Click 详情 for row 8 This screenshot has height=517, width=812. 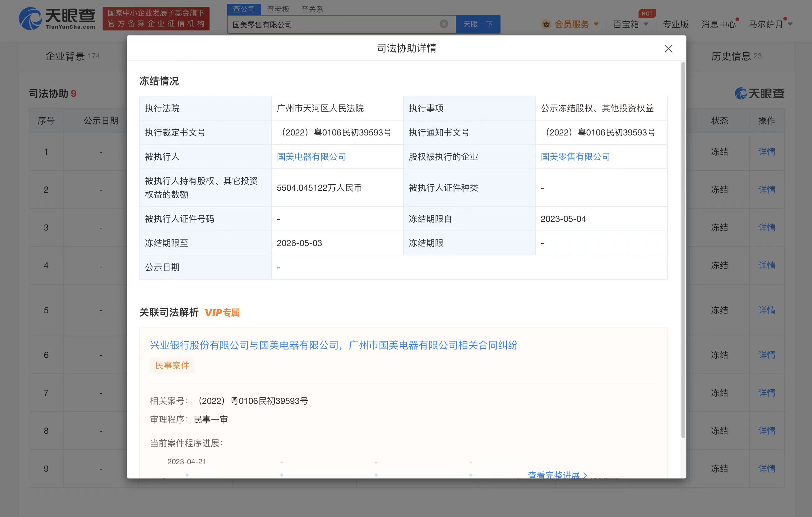767,431
